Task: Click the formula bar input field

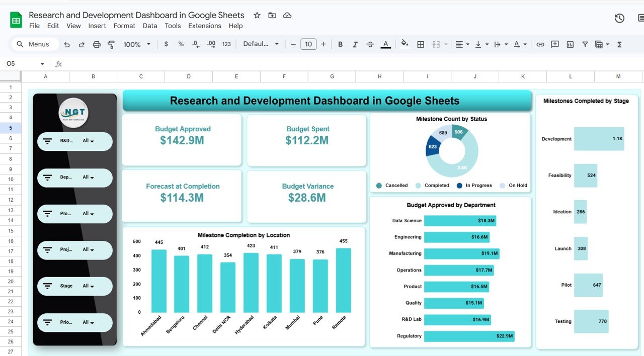Action: (201, 64)
